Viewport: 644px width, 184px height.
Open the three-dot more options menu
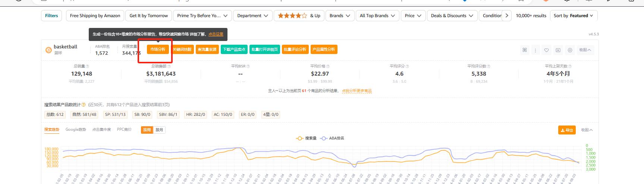535,50
